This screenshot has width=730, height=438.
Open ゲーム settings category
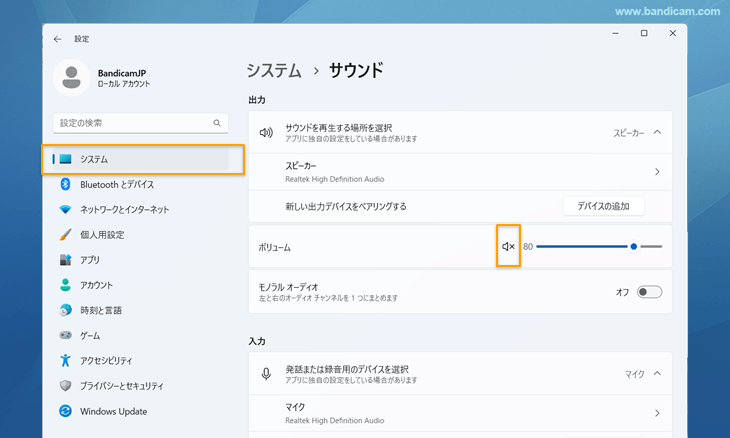pos(140,335)
